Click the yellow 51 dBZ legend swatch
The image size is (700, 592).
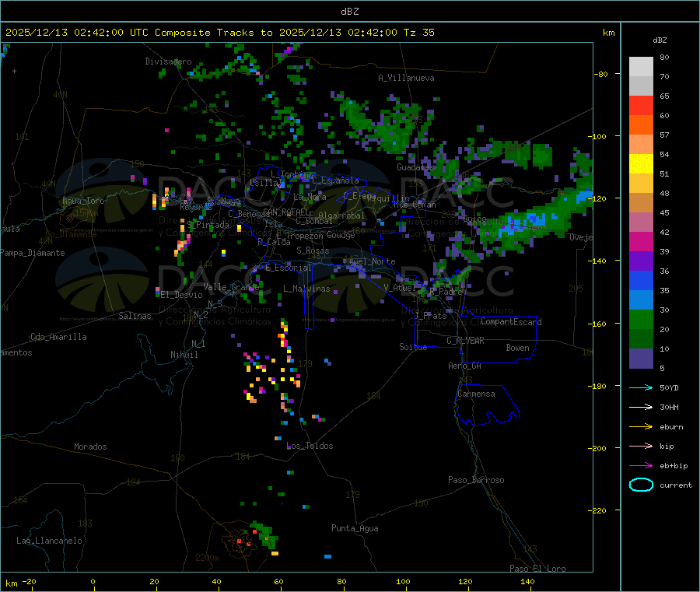point(641,164)
